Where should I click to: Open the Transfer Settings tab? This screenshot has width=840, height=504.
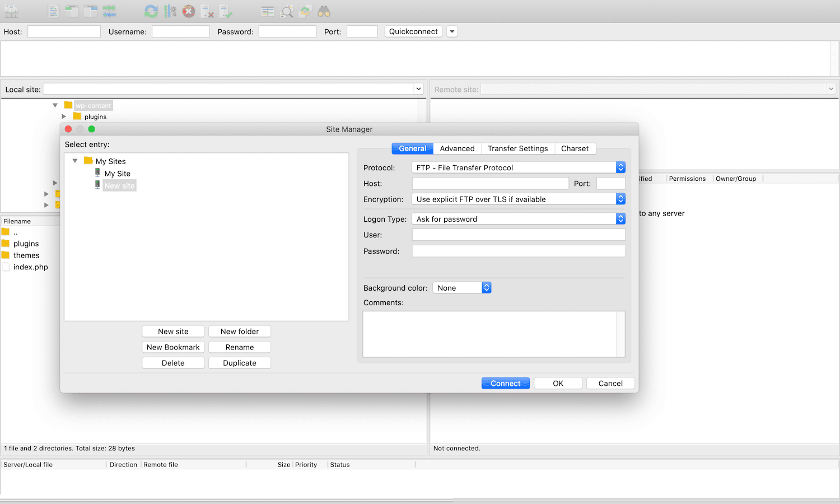(x=517, y=148)
